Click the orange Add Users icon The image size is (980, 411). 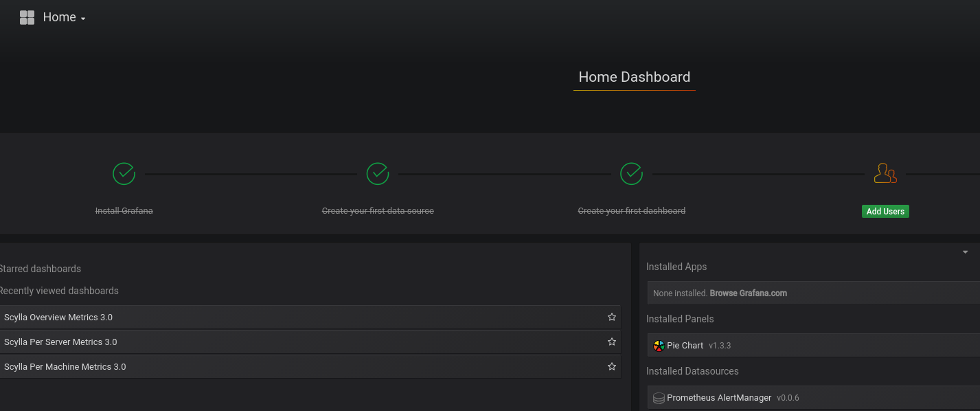pyautogui.click(x=885, y=173)
